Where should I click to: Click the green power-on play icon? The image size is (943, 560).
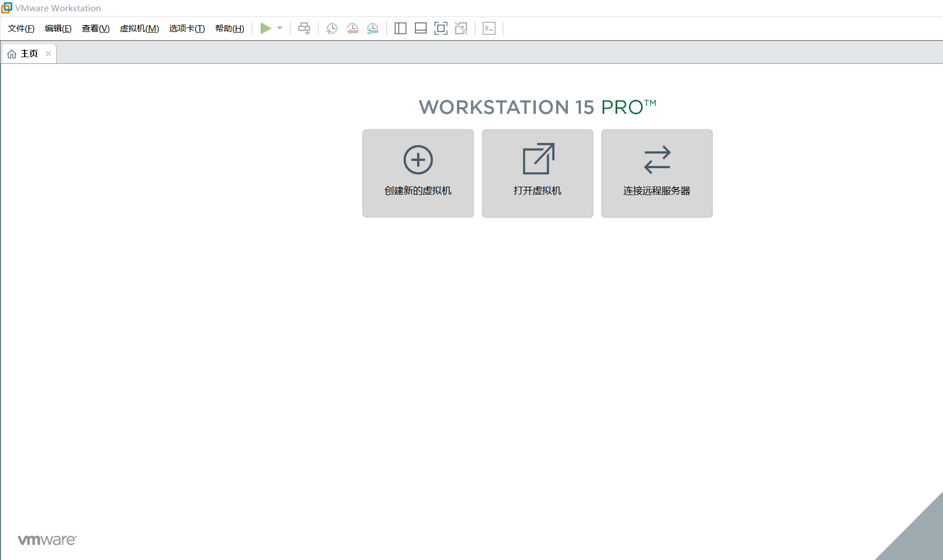coord(266,28)
